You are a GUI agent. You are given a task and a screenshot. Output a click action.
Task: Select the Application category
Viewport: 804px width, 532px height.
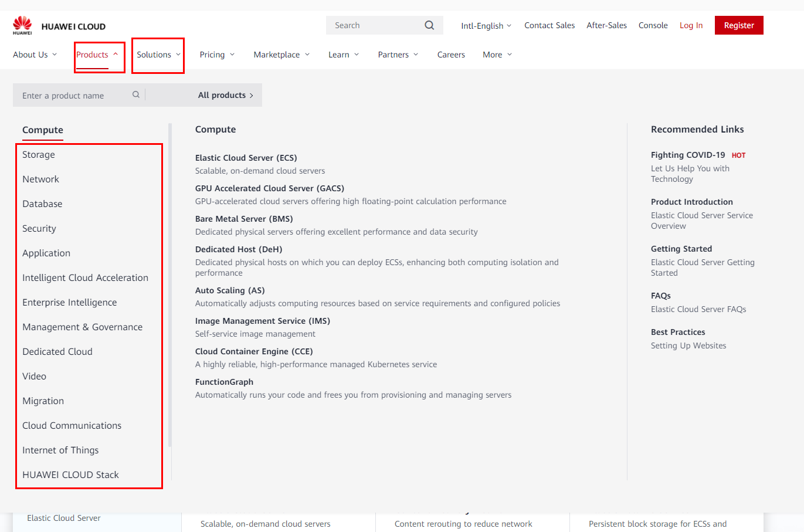46,253
